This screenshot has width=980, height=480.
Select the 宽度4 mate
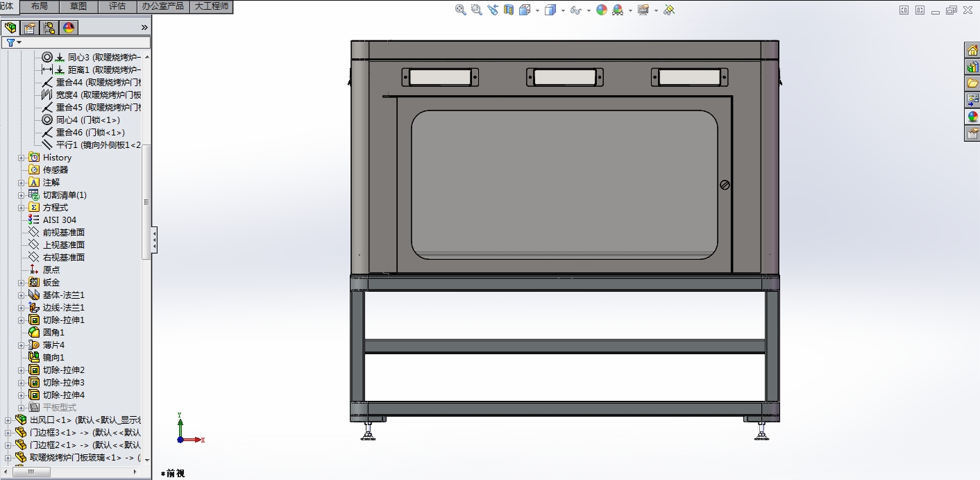click(x=92, y=94)
